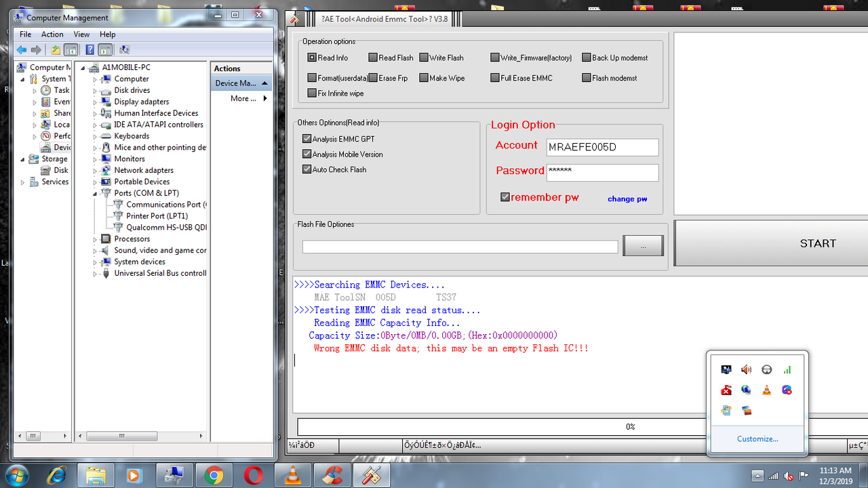Click the MAE Tool taskbar icon

tap(371, 475)
